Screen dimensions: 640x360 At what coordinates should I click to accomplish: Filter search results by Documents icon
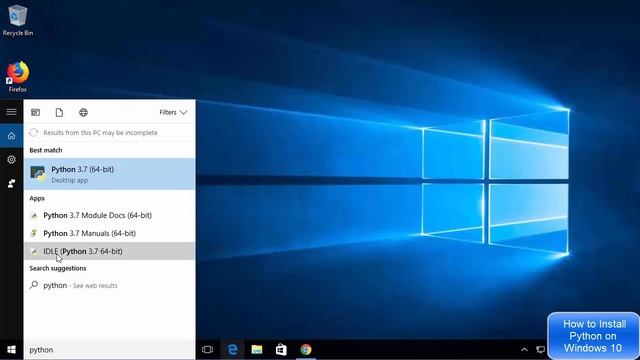(59, 112)
